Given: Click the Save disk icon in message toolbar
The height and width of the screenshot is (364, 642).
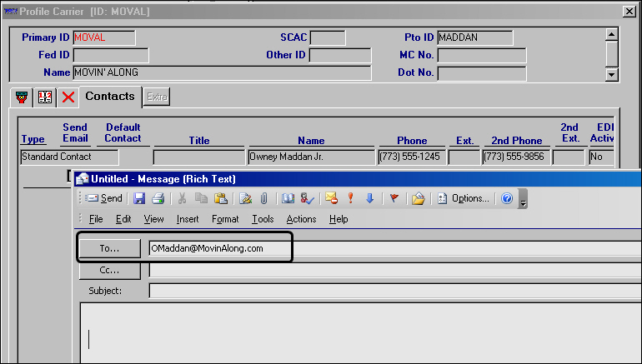Looking at the screenshot, I should [139, 198].
